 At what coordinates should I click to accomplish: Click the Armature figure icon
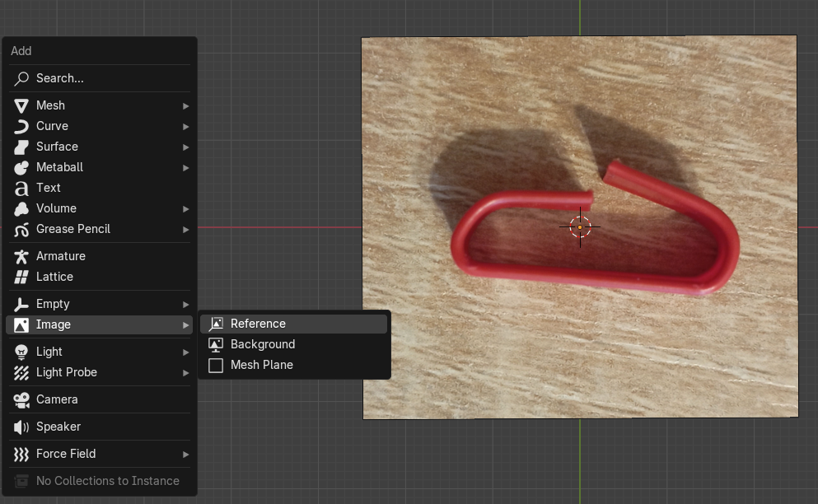(x=21, y=256)
